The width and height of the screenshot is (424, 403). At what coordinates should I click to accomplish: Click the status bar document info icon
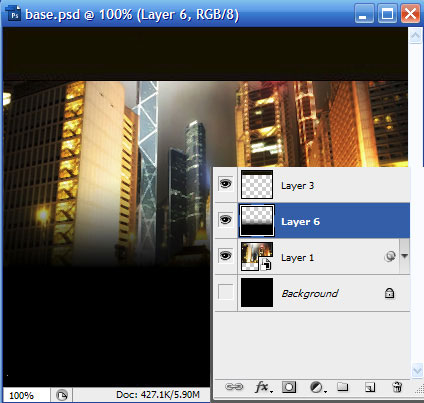tap(61, 396)
